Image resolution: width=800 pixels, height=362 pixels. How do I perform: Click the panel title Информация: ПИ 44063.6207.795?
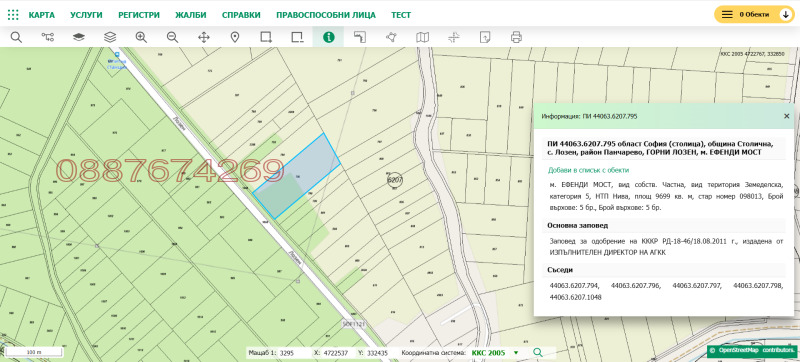coord(589,116)
